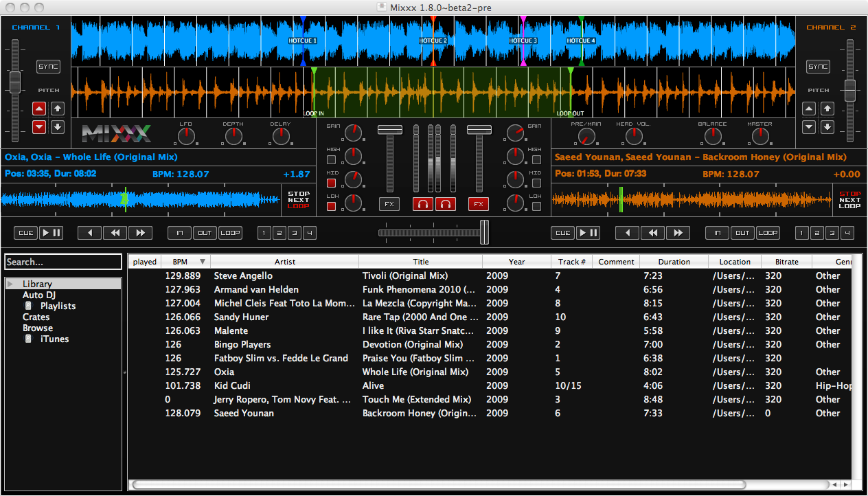Click the HOTCUE 3 marker on waveform
The width and height of the screenshot is (868, 496).
tap(523, 41)
